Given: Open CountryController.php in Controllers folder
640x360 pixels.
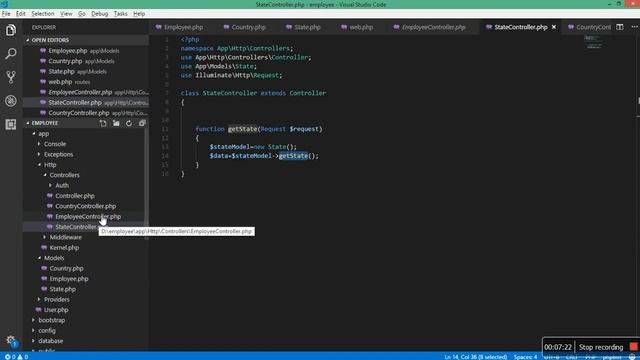Looking at the screenshot, I should [85, 206].
